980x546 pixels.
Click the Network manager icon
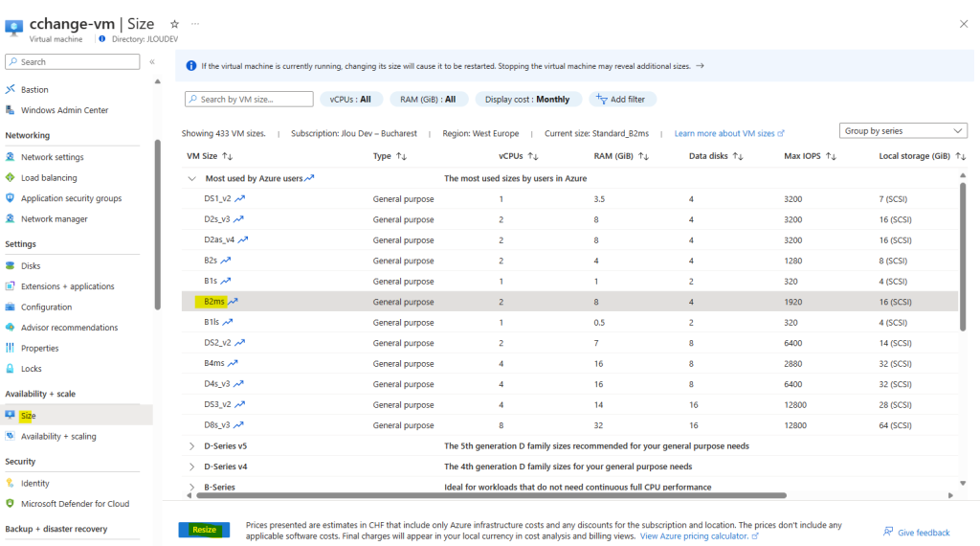pos(10,219)
